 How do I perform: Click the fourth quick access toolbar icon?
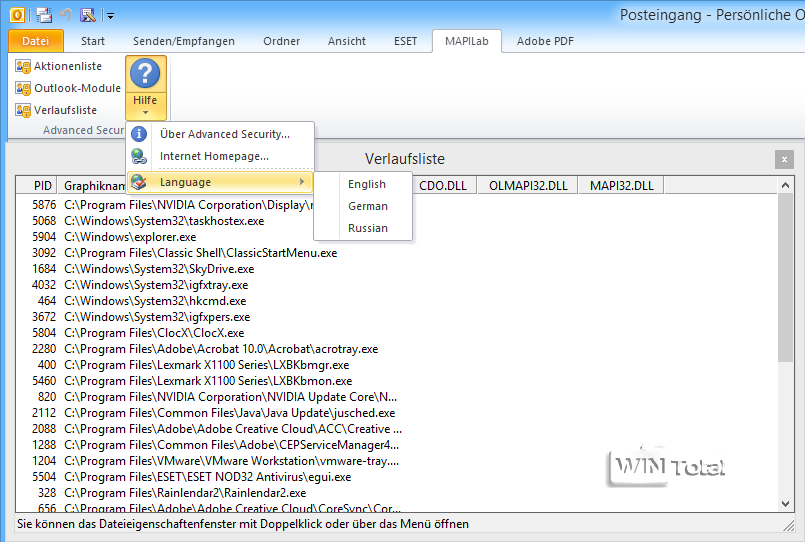[88, 15]
